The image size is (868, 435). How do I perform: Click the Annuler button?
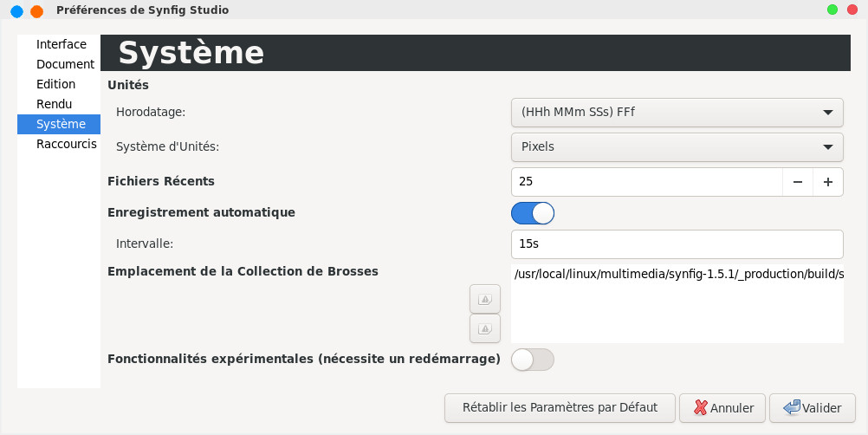722,408
